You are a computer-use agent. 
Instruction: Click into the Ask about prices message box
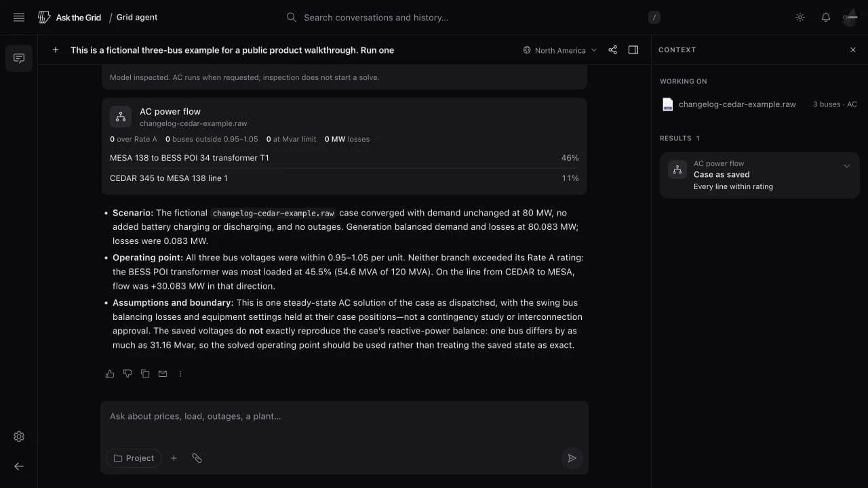pyautogui.click(x=344, y=416)
